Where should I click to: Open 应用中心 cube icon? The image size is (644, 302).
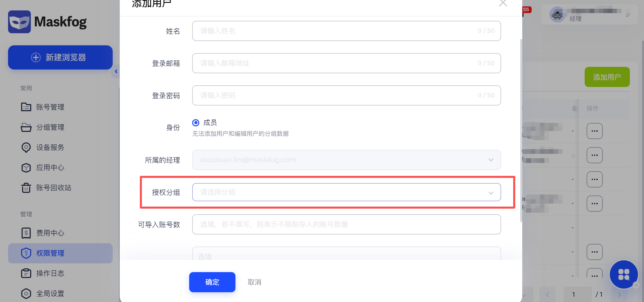[26, 168]
